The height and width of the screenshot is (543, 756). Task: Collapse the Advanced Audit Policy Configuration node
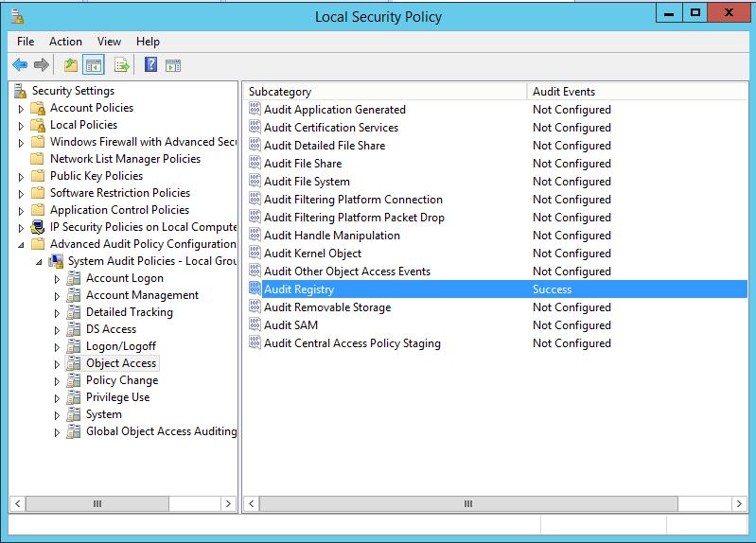[x=21, y=244]
